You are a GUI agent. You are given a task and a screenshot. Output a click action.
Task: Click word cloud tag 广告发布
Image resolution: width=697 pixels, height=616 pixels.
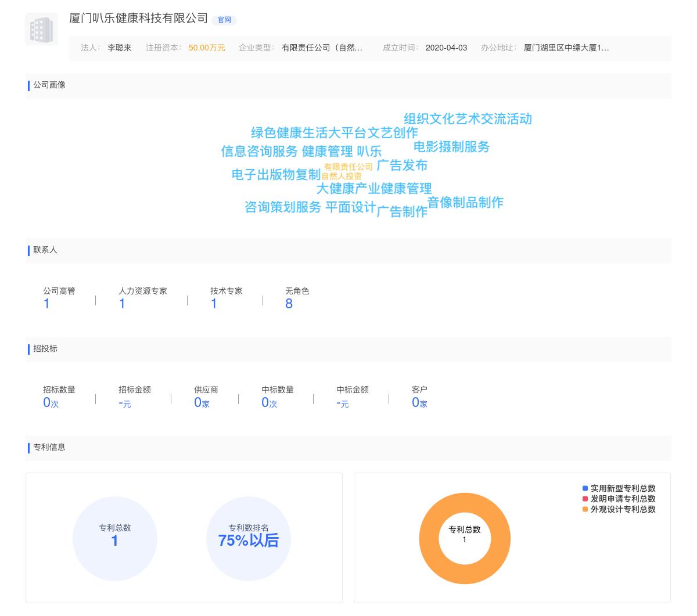402,165
